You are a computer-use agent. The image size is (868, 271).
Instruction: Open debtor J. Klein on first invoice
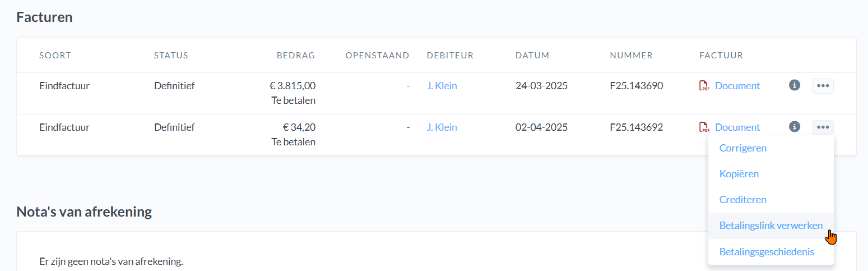pos(442,86)
